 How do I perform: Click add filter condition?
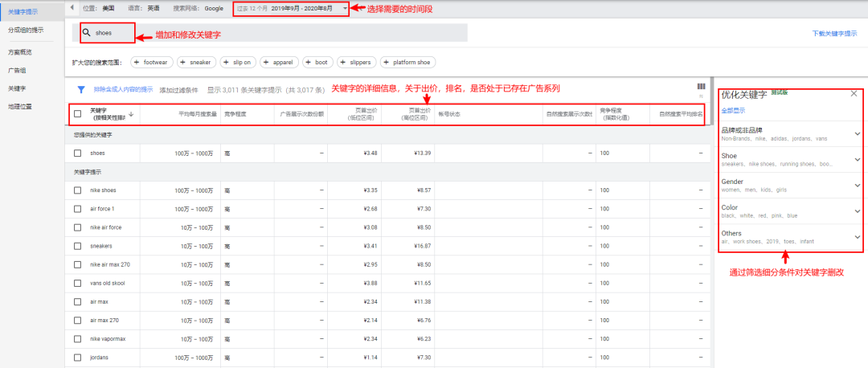178,90
